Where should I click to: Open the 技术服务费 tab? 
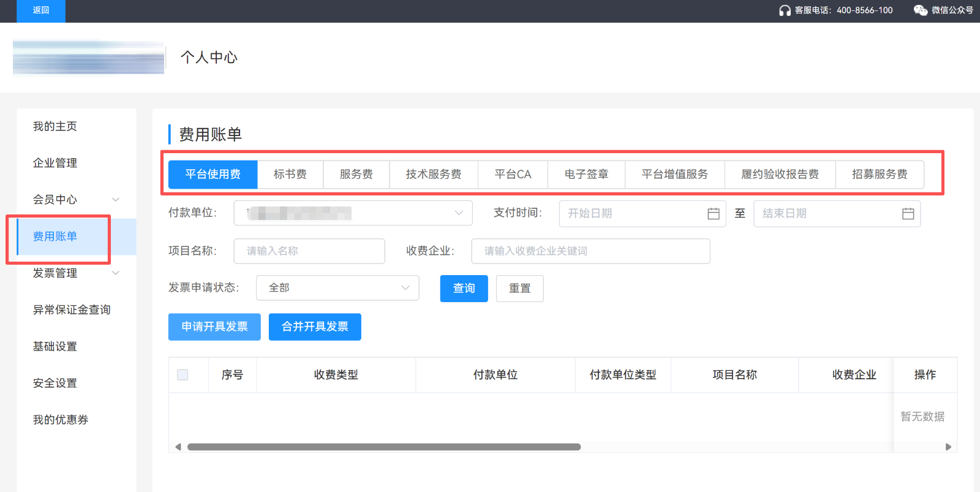point(434,175)
